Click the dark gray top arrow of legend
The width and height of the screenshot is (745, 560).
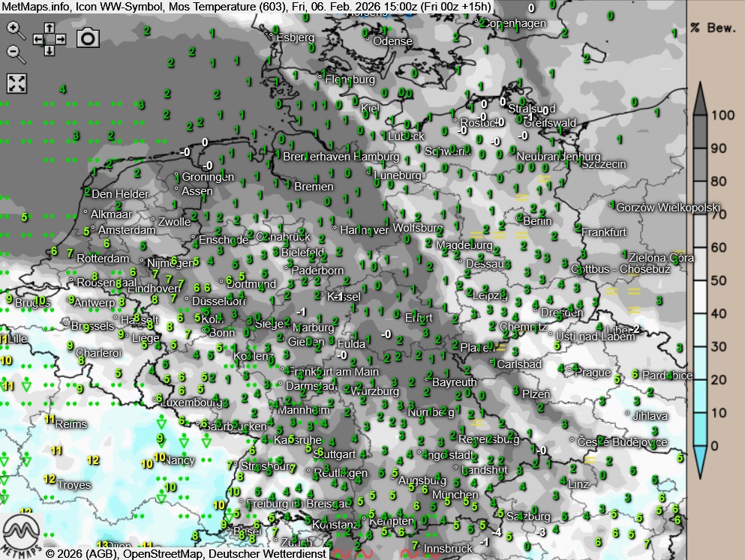699,97
